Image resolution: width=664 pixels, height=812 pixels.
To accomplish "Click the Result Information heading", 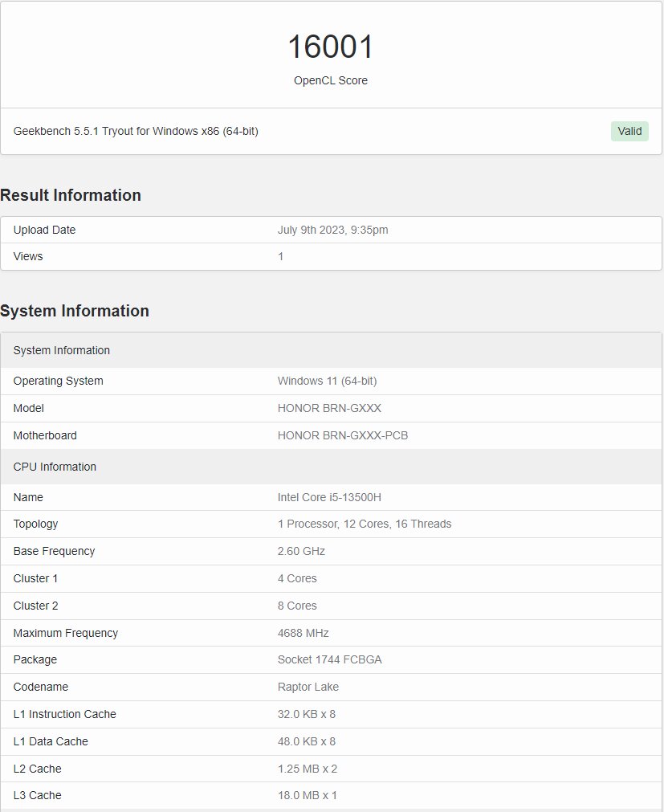I will pyautogui.click(x=71, y=195).
